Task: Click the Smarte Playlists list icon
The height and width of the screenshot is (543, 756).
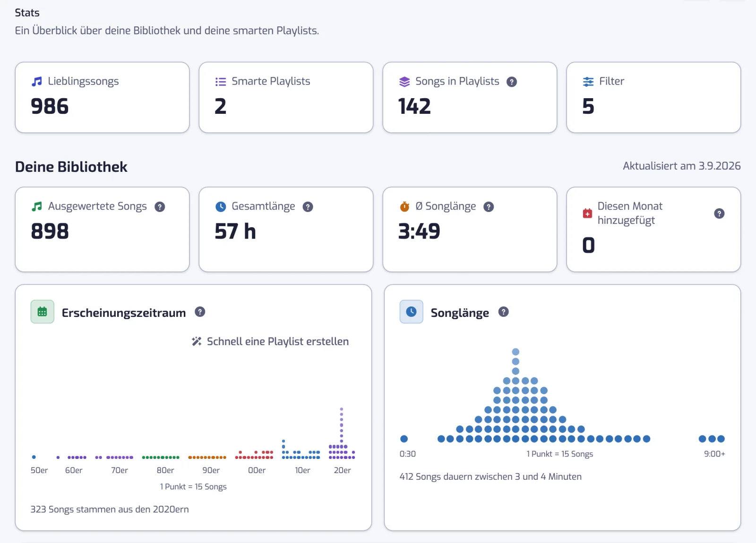Action: 221,82
